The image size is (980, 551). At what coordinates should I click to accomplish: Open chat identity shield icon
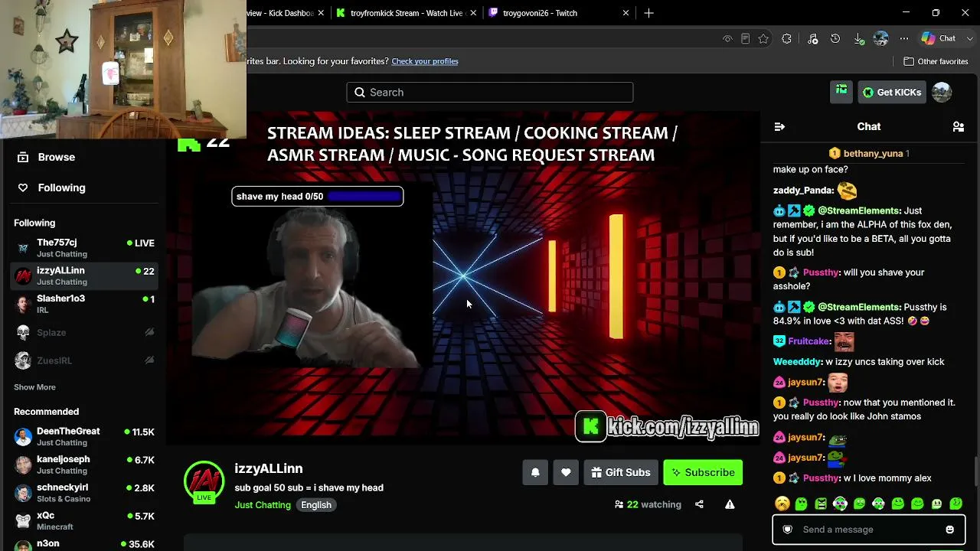click(787, 530)
